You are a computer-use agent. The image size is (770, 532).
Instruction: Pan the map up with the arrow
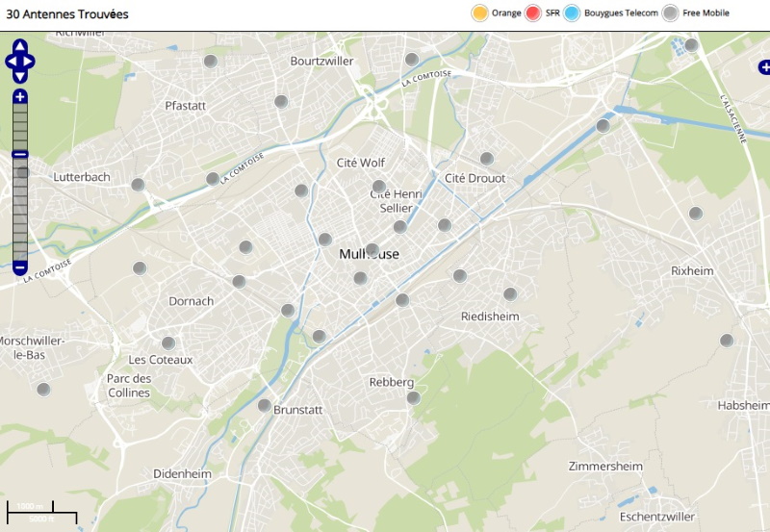pos(19,47)
